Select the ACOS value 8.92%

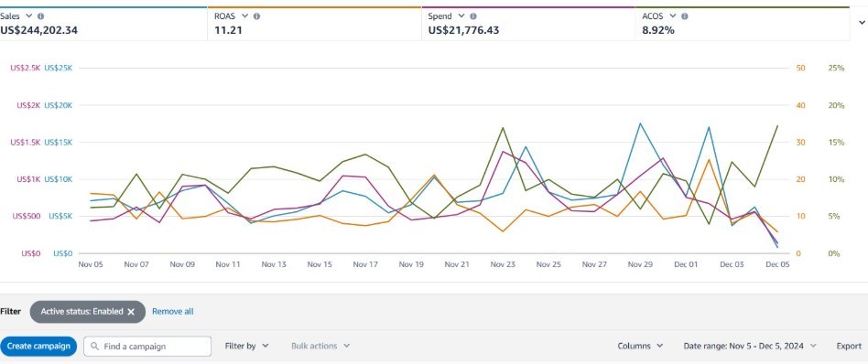(658, 30)
